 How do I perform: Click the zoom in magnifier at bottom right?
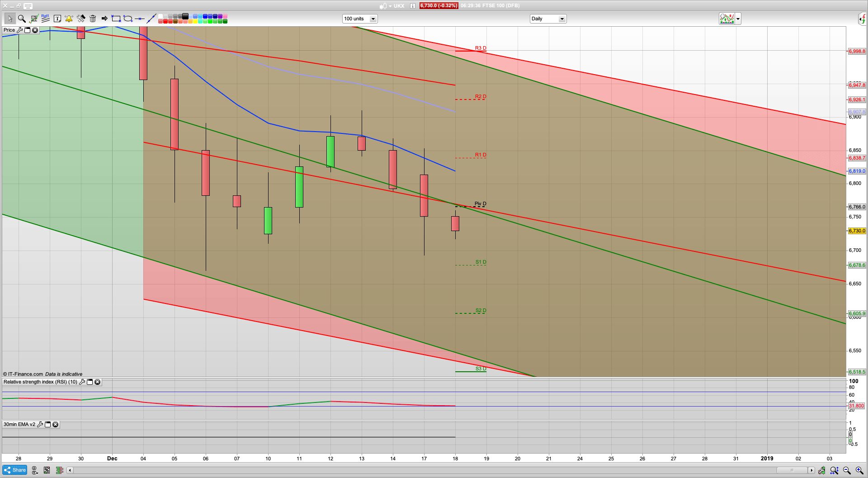(859, 470)
